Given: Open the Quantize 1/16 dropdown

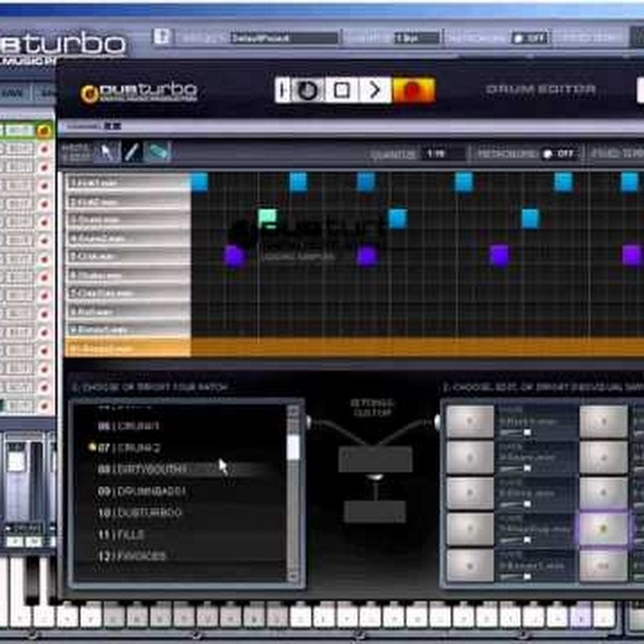Looking at the screenshot, I should pos(441,153).
